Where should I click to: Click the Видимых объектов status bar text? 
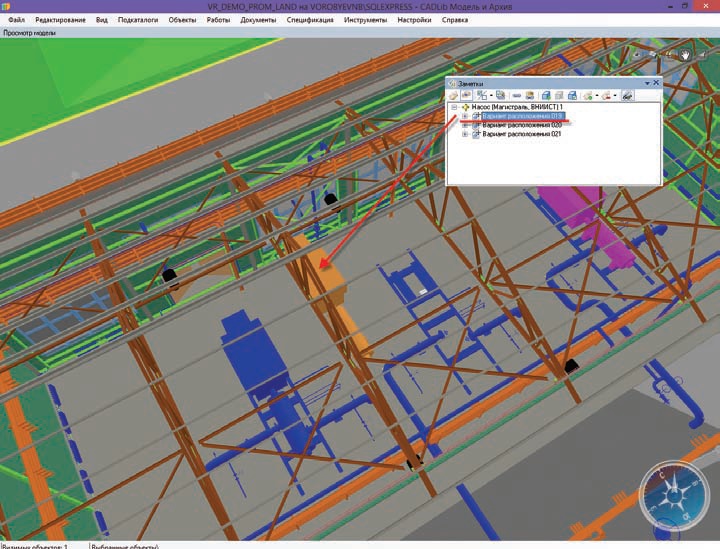pyautogui.click(x=35, y=546)
